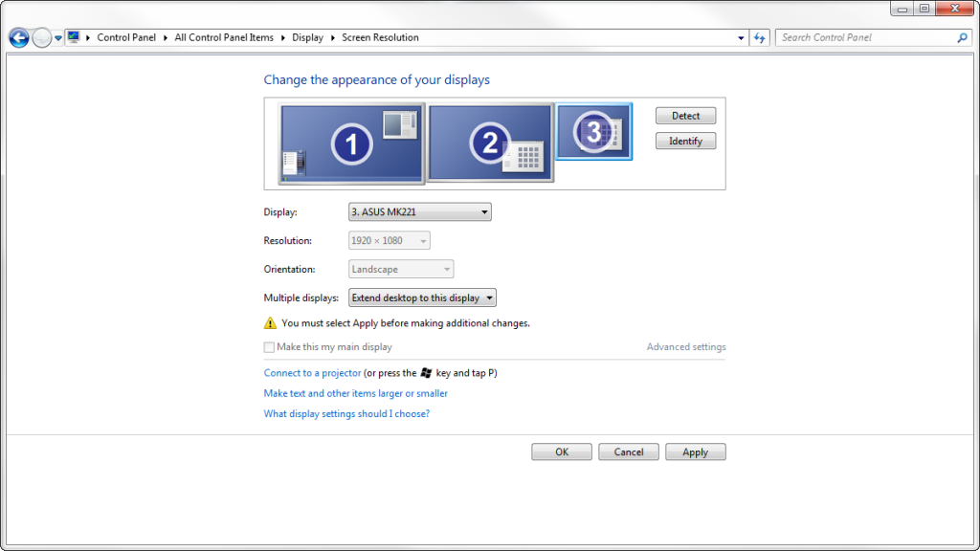Image resolution: width=980 pixels, height=551 pixels.
Task: Click the Windows key logo icon
Action: coord(426,373)
